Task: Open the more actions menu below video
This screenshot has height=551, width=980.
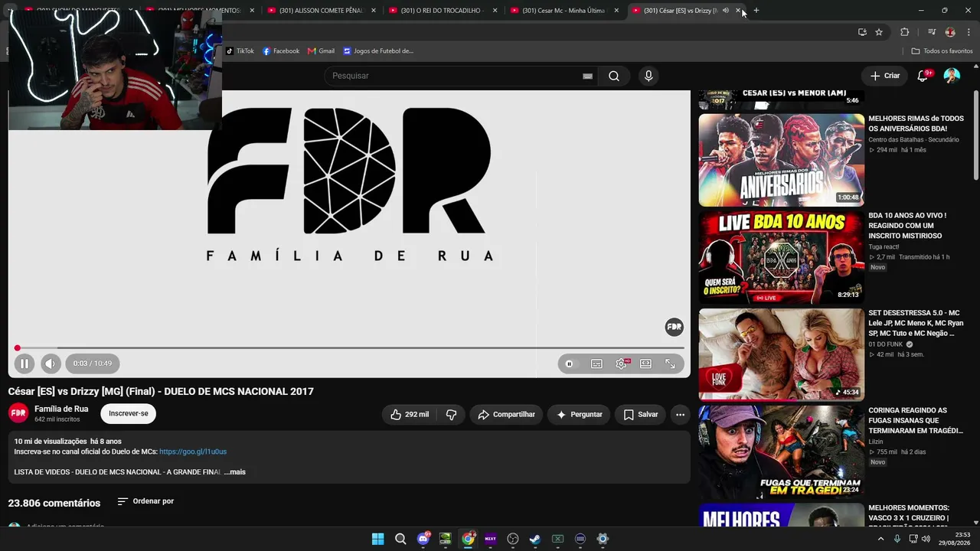Action: (x=680, y=415)
